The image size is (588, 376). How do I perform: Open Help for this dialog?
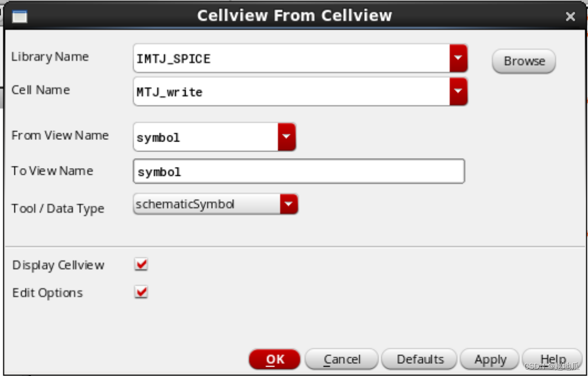[552, 359]
